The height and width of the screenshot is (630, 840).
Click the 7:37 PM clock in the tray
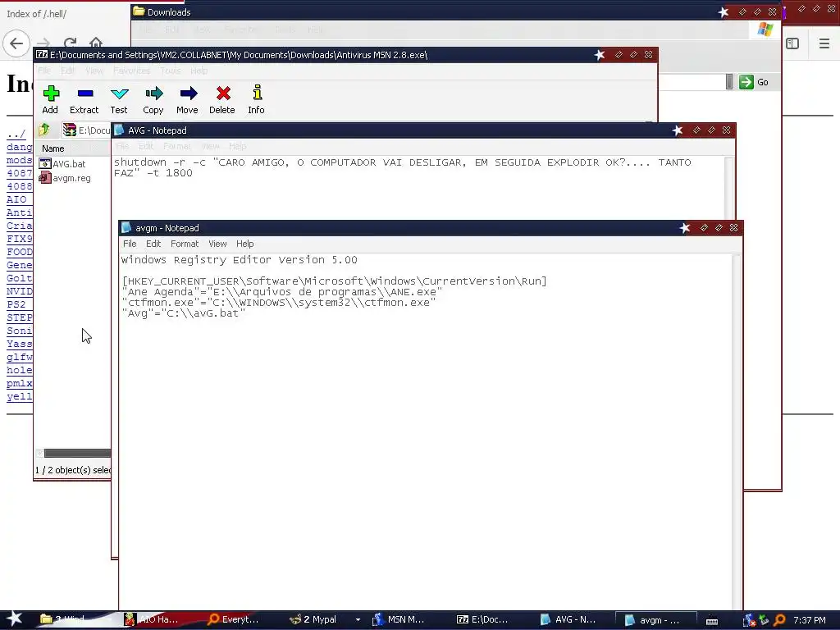(x=810, y=620)
